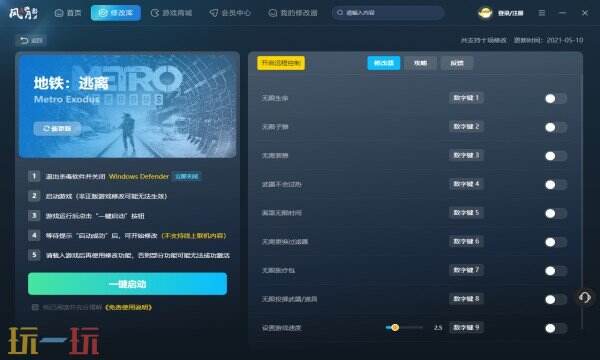600x360 pixels.
Task: Open the yellow 免责使用说明 link
Action: click(129, 307)
